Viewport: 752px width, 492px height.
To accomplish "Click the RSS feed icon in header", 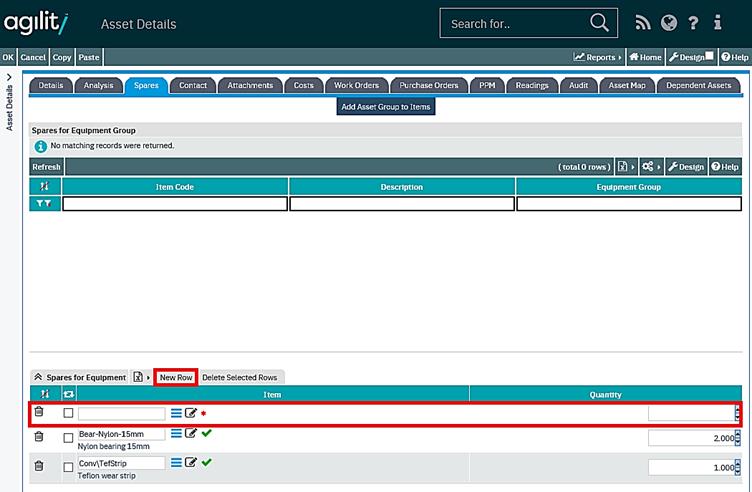I will (x=642, y=23).
